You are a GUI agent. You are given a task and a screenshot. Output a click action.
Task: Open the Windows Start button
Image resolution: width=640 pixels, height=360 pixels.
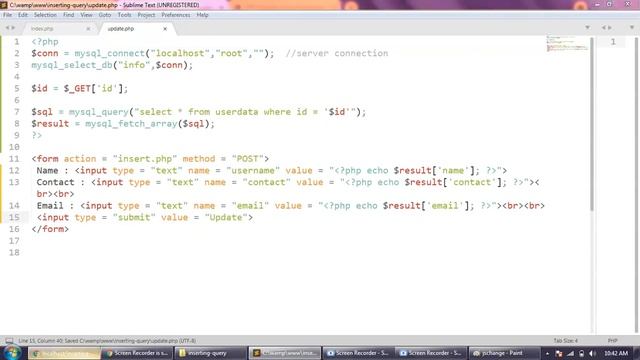click(12, 353)
